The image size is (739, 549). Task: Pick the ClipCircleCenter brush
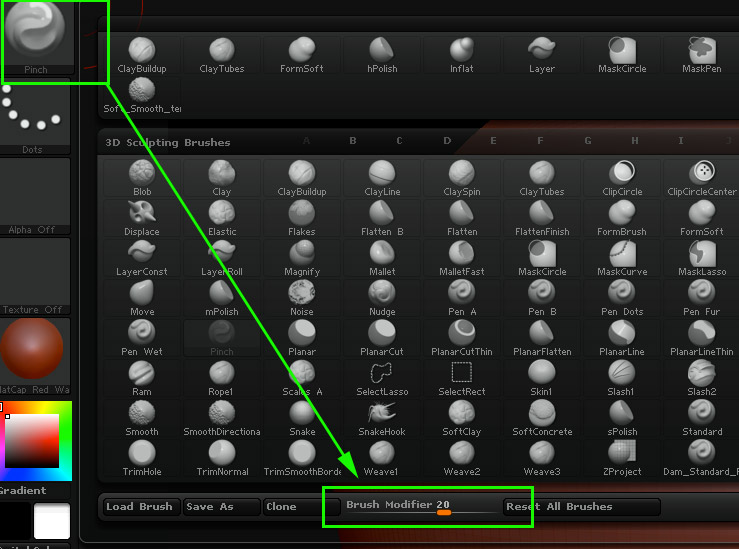coord(701,178)
